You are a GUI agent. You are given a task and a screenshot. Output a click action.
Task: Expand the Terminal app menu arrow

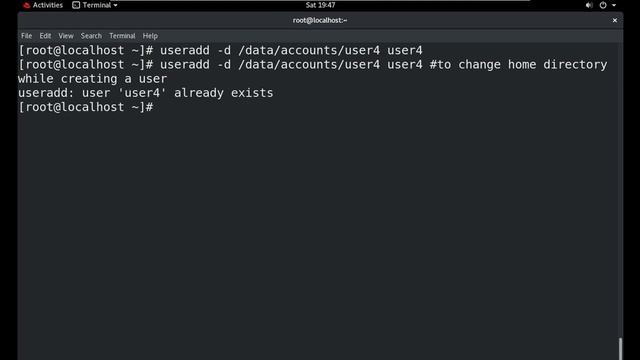[x=116, y=5]
